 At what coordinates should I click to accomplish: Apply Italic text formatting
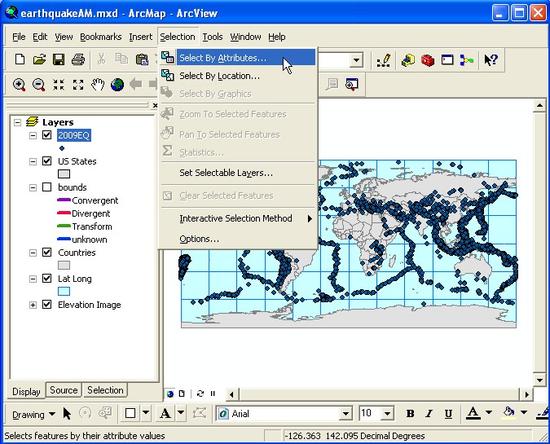click(x=429, y=413)
